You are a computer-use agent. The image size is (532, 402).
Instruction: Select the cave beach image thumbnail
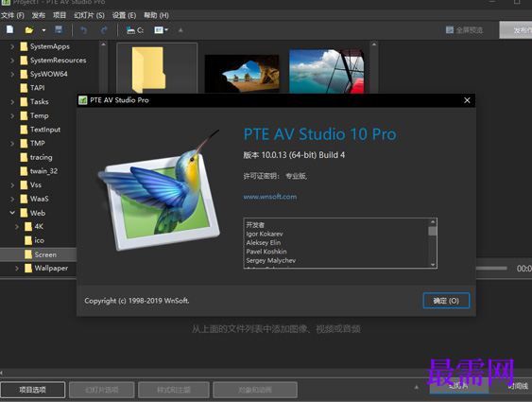[242, 73]
